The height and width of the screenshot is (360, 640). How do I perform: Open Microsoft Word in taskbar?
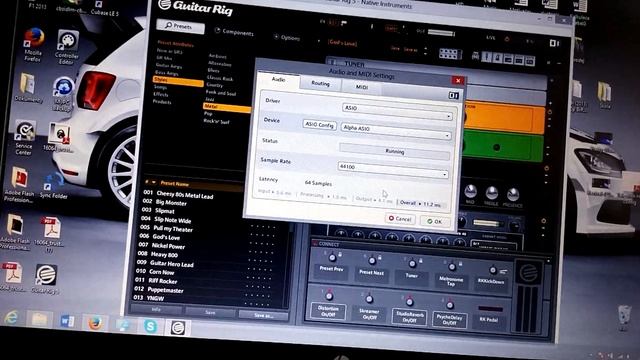point(67,321)
